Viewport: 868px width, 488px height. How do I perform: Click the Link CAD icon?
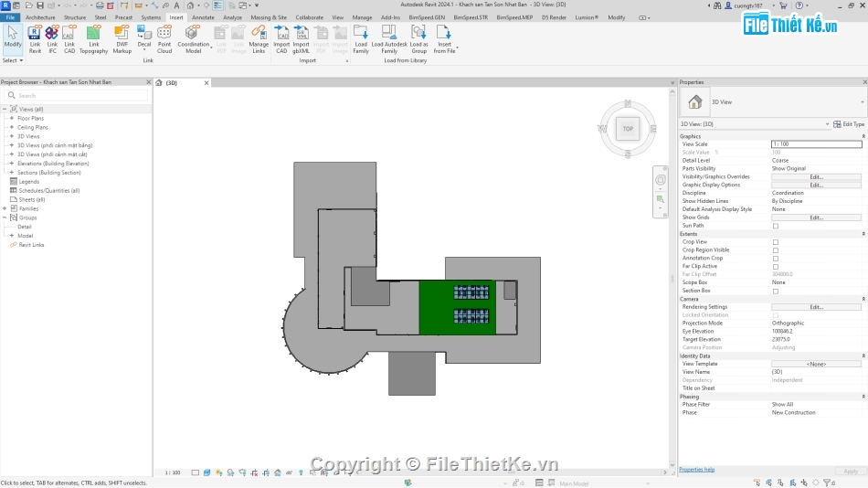coord(69,38)
